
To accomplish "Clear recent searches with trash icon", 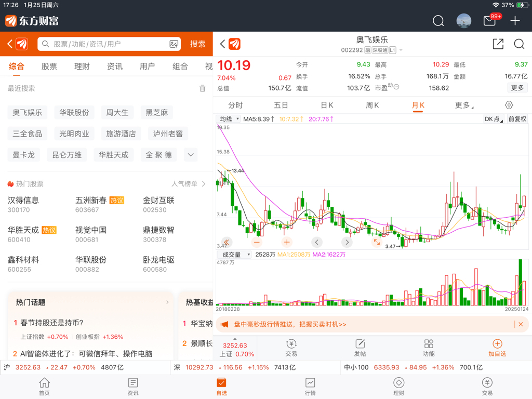I will pyautogui.click(x=202, y=88).
